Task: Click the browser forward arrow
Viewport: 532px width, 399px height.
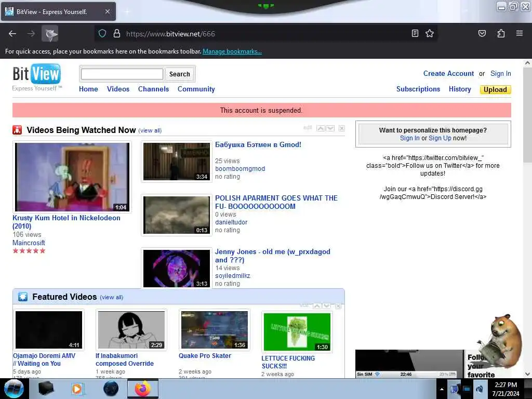Action: (x=31, y=34)
